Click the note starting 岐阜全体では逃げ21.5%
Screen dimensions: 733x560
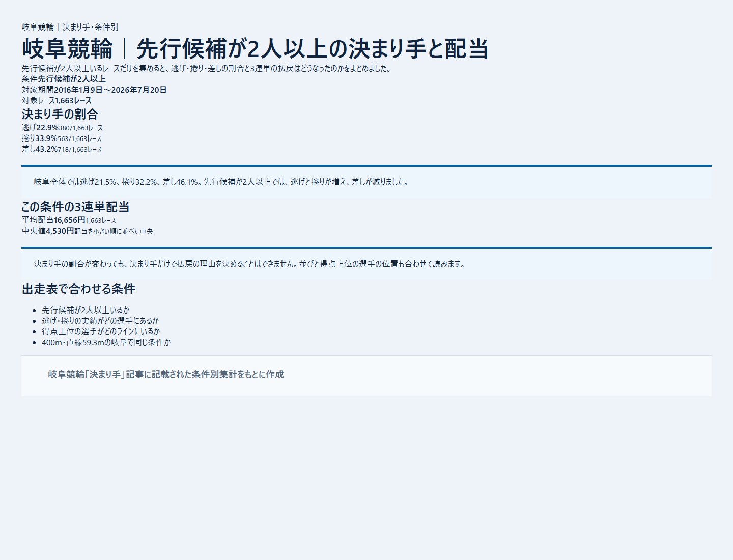(366, 182)
